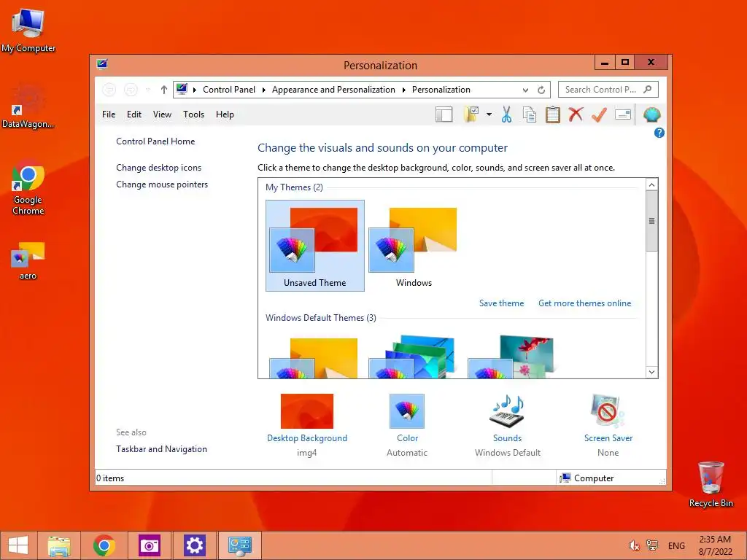This screenshot has width=747, height=560.
Task: Select the Windows theme in My Themes
Action: (414, 246)
